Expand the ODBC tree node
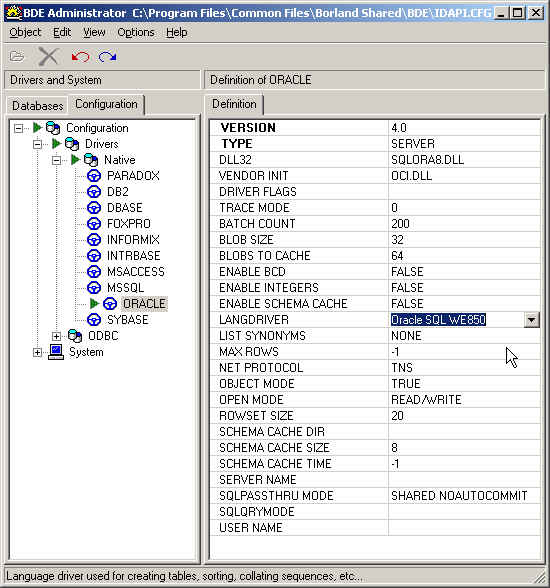Screen dimensions: 550x588 [x=56, y=336]
